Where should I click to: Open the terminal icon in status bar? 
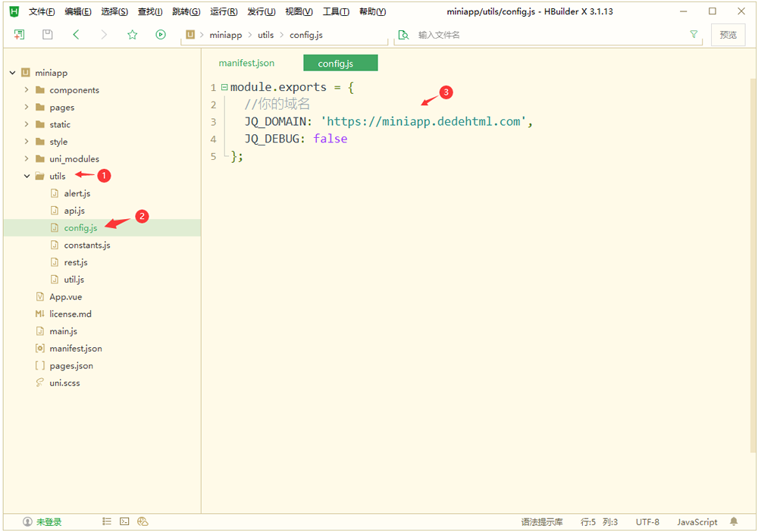[x=124, y=521]
